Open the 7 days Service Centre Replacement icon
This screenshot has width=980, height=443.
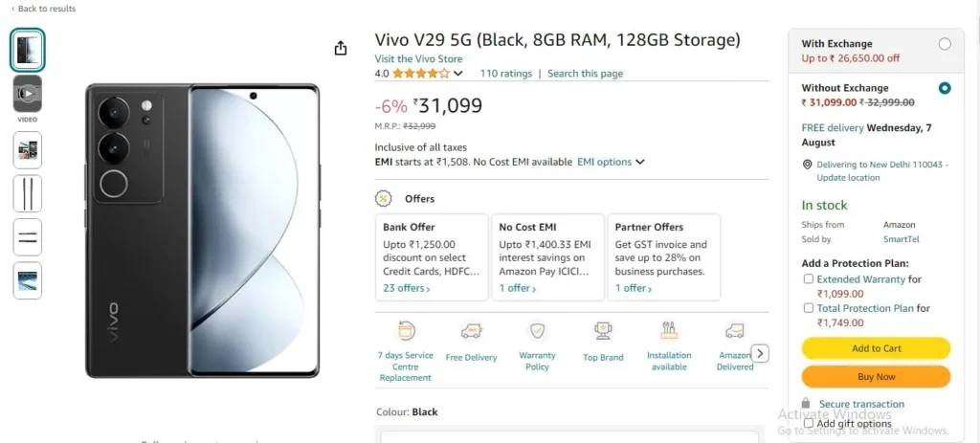(406, 330)
